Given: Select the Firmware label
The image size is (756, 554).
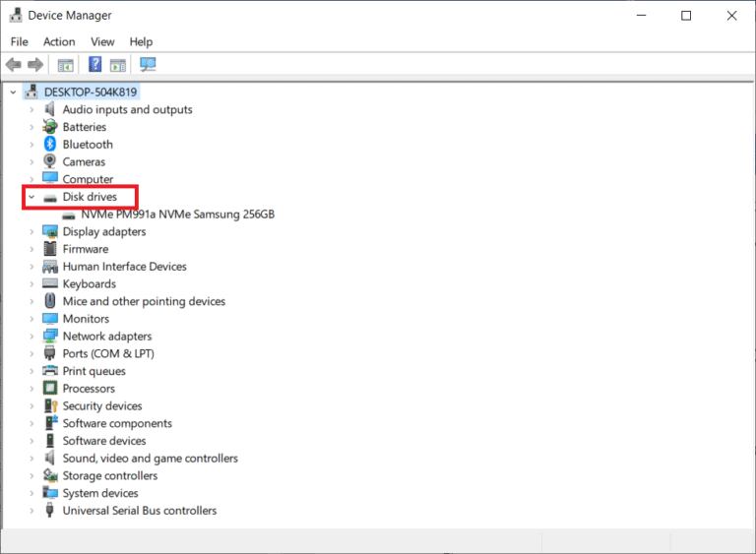Looking at the screenshot, I should pos(86,249).
